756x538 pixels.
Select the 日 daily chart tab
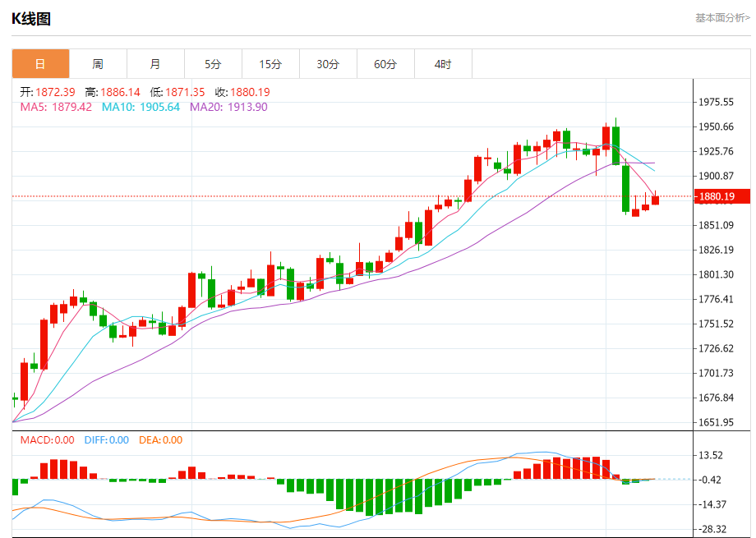point(40,63)
